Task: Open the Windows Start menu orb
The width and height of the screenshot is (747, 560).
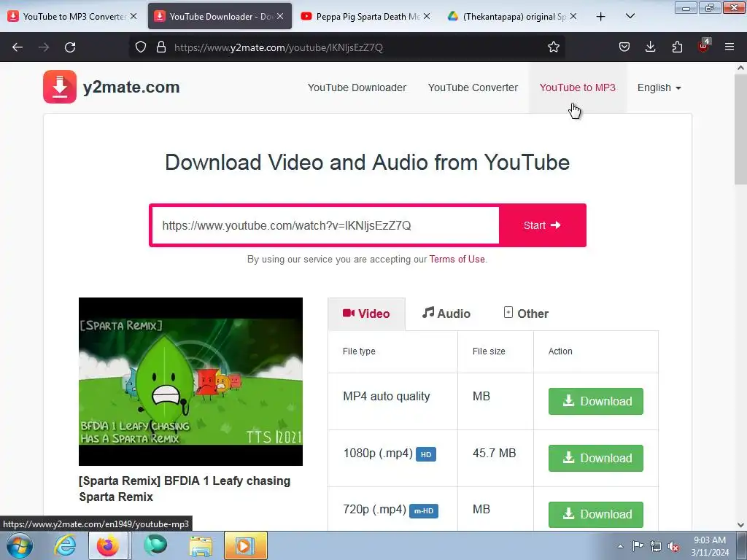Action: click(20, 545)
